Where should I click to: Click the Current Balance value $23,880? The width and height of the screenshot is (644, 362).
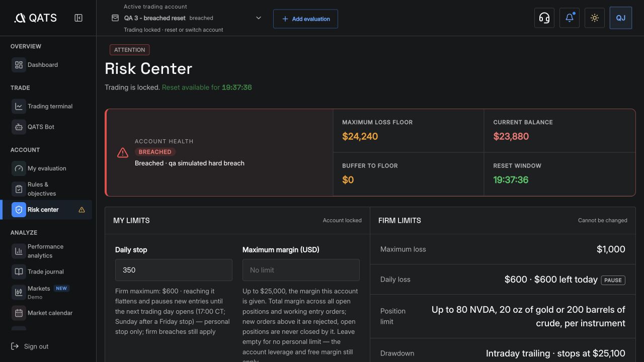(511, 136)
